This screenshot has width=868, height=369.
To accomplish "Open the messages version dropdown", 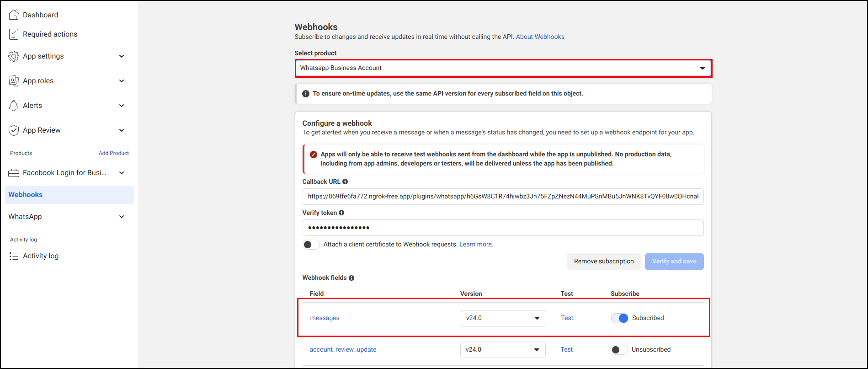I will coord(503,318).
